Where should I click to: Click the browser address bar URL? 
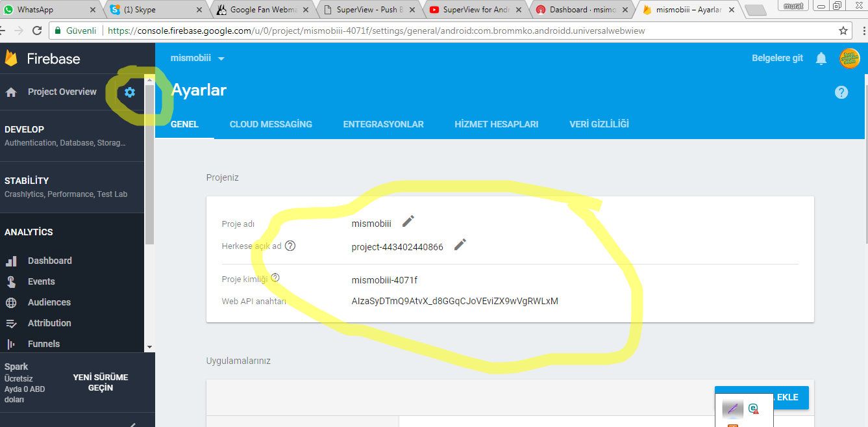coord(377,31)
